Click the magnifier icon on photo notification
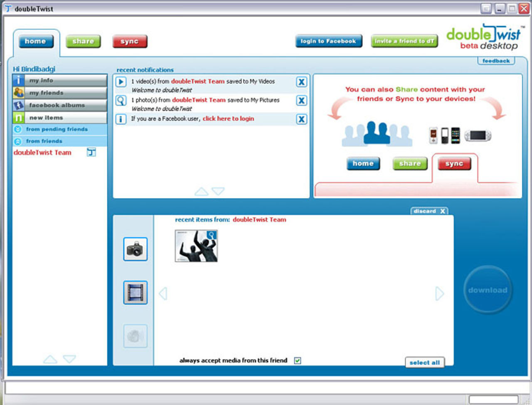The image size is (532, 405). [x=121, y=101]
